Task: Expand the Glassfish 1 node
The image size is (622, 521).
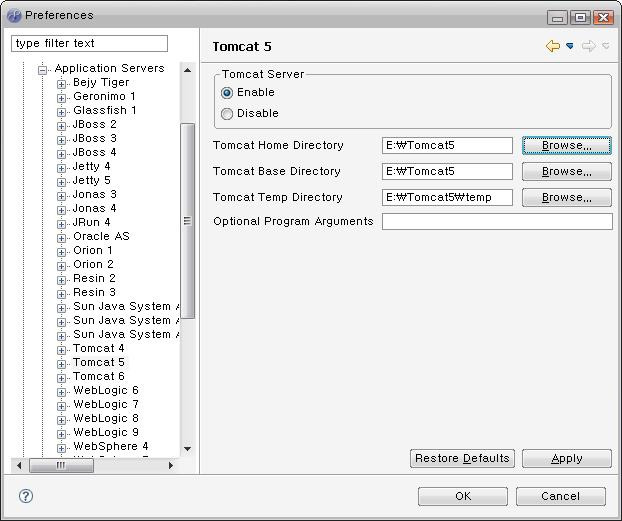Action: click(61, 112)
